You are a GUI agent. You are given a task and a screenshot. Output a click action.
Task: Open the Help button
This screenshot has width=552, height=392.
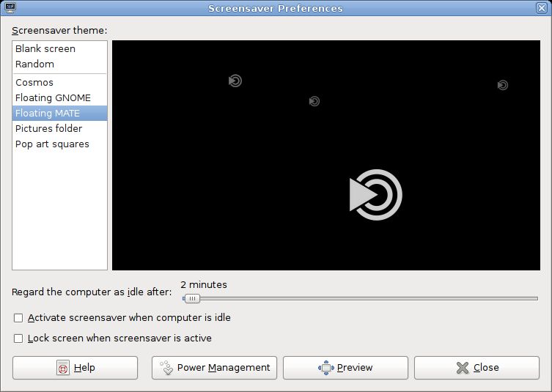pos(75,368)
